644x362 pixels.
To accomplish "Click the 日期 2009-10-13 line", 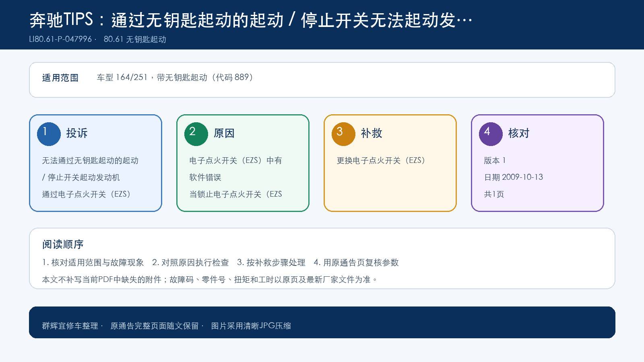I will 513,177.
